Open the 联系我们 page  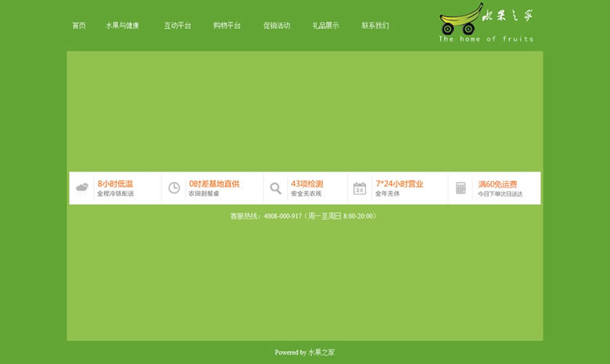click(375, 26)
